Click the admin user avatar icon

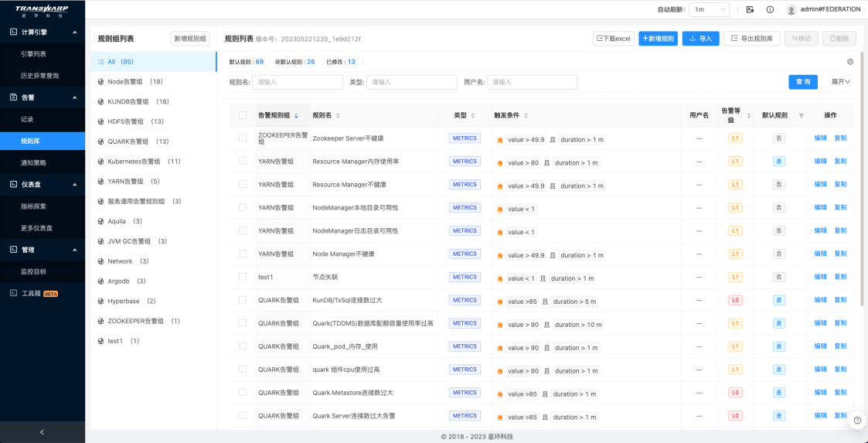(791, 9)
